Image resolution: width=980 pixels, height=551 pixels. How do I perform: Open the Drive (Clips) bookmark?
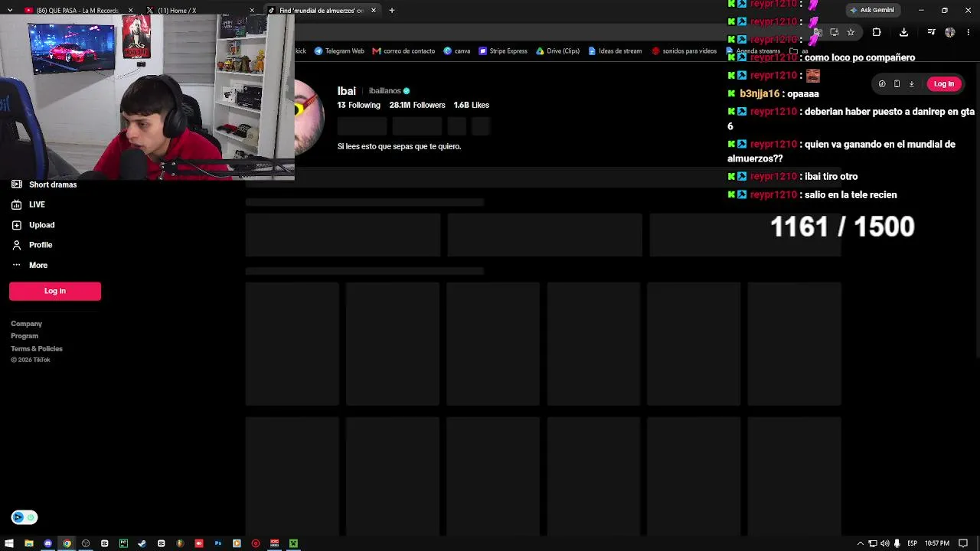pyautogui.click(x=557, y=51)
